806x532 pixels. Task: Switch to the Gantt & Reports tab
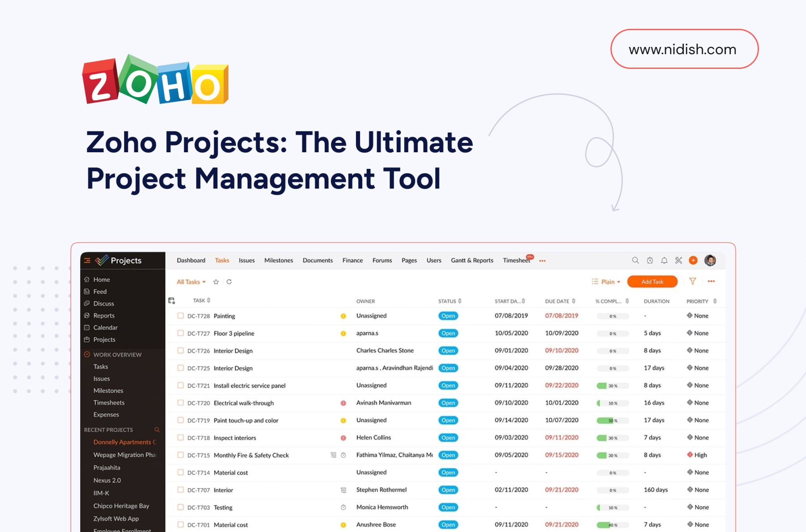[x=472, y=260]
